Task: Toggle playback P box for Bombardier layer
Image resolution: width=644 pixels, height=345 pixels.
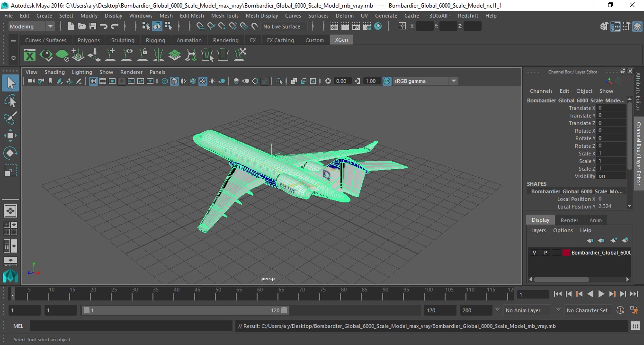Action: 545,253
